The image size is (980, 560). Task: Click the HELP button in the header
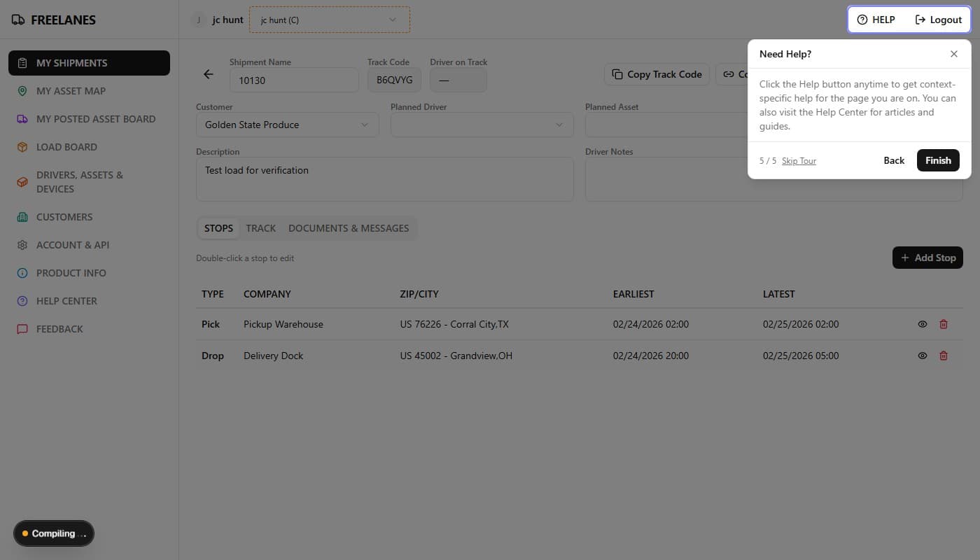pyautogui.click(x=876, y=20)
